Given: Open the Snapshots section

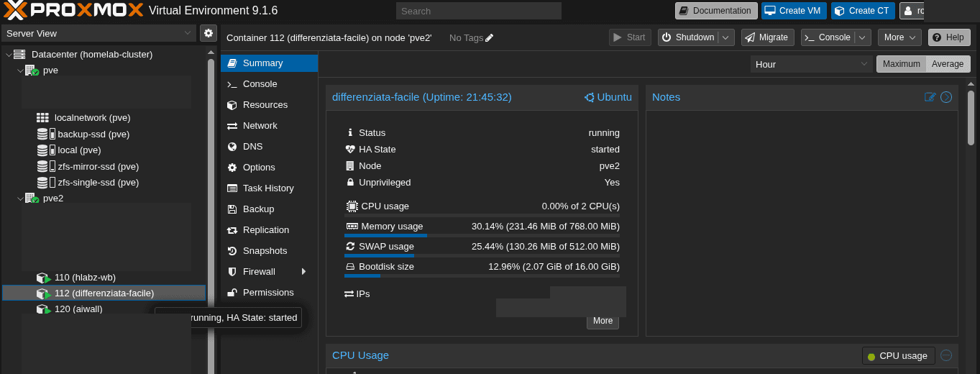Looking at the screenshot, I should tap(270, 251).
